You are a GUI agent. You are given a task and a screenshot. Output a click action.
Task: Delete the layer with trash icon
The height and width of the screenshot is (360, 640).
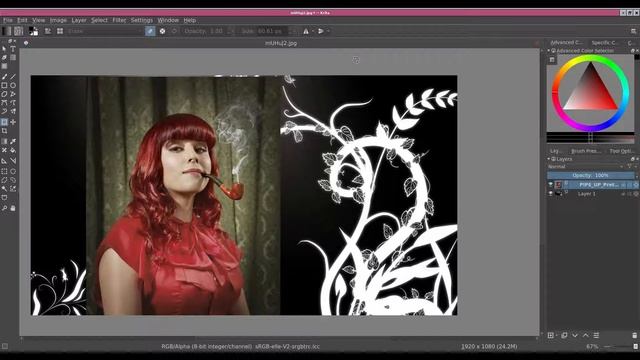634,336
